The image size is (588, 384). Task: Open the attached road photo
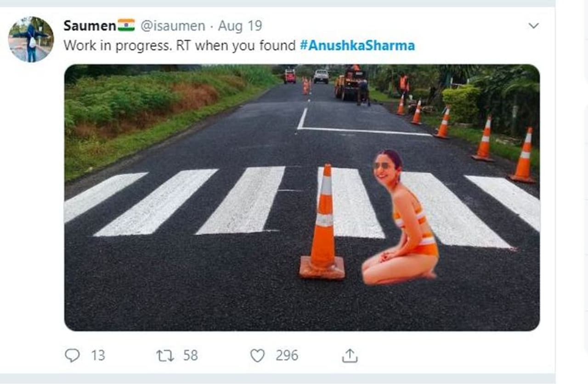[x=302, y=197]
